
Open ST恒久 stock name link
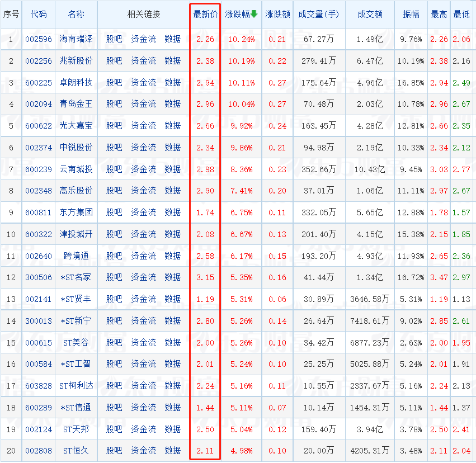pos(76,451)
